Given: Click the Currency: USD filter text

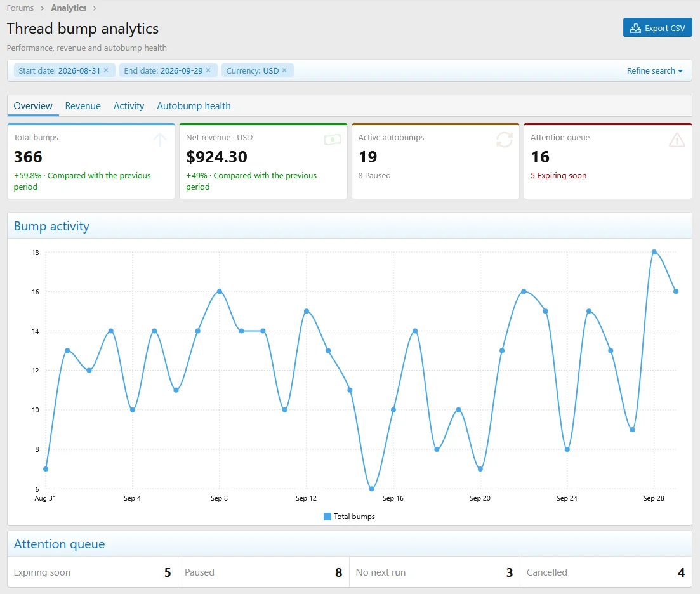Looking at the screenshot, I should pos(252,70).
